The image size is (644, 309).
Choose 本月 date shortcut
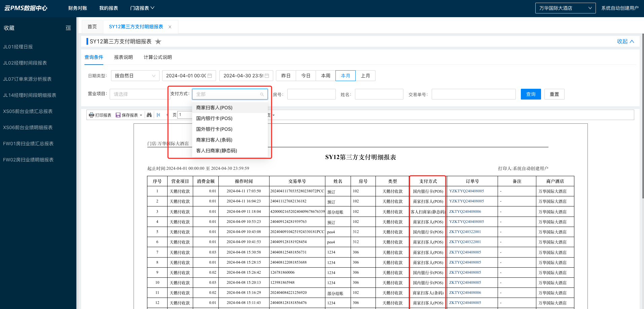click(346, 76)
